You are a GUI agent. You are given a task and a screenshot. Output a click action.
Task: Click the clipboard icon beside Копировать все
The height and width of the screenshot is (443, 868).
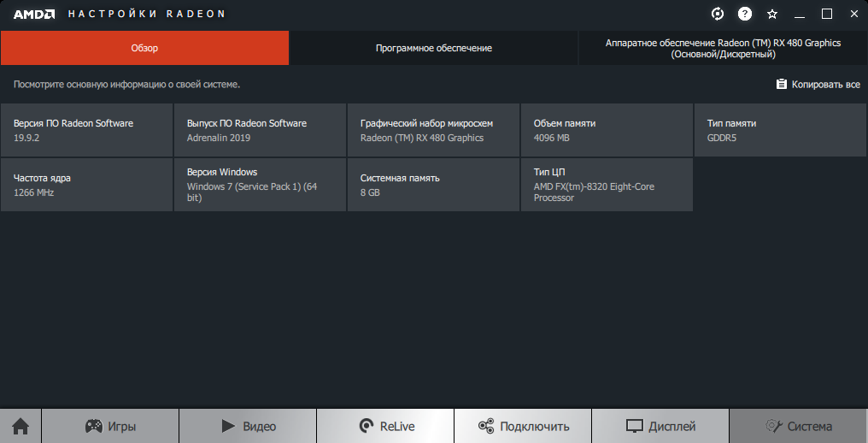[781, 85]
